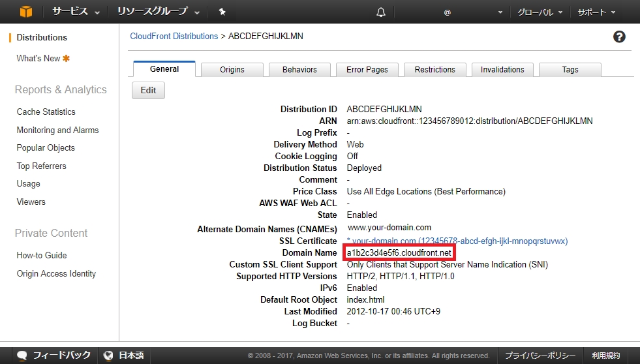The image size is (640, 364).
Task: Click the Delivery Method value Web
Action: [x=355, y=144]
